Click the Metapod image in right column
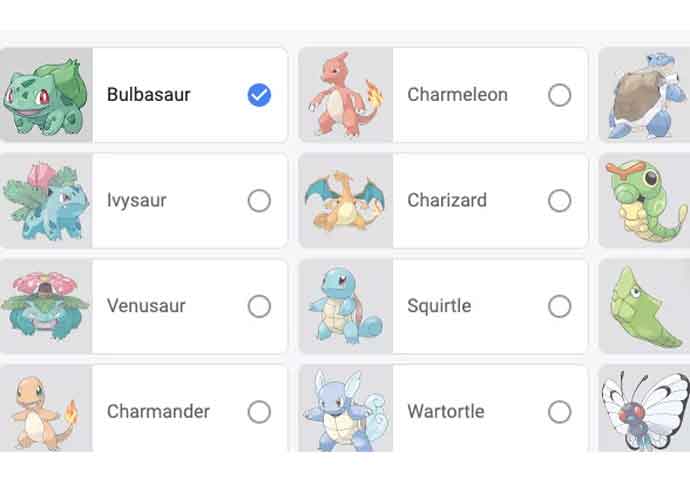 click(645, 306)
